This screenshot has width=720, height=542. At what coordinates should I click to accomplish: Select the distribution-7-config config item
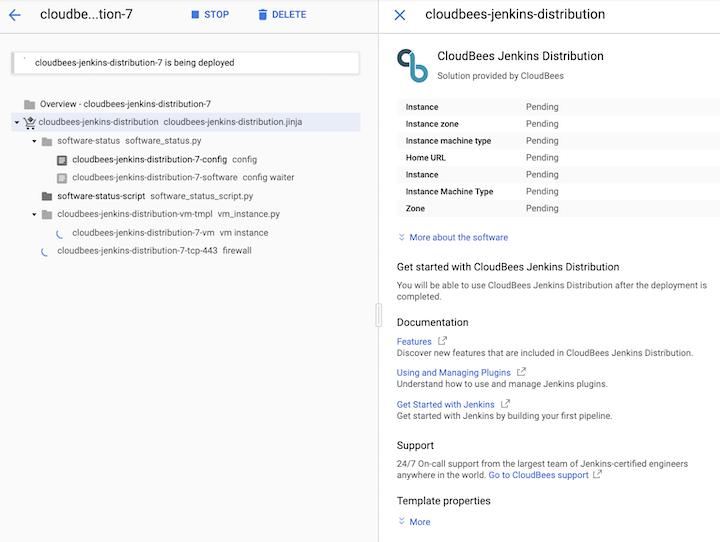[149, 159]
